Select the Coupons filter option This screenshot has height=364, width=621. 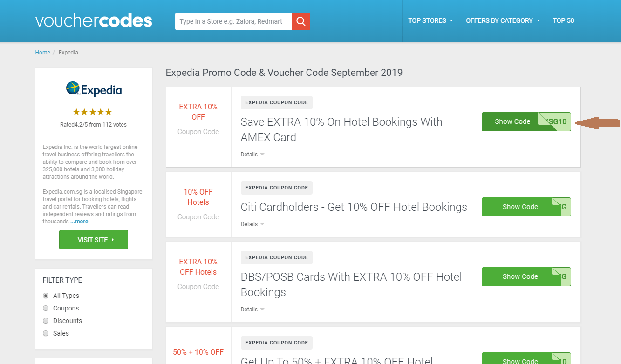click(x=45, y=308)
